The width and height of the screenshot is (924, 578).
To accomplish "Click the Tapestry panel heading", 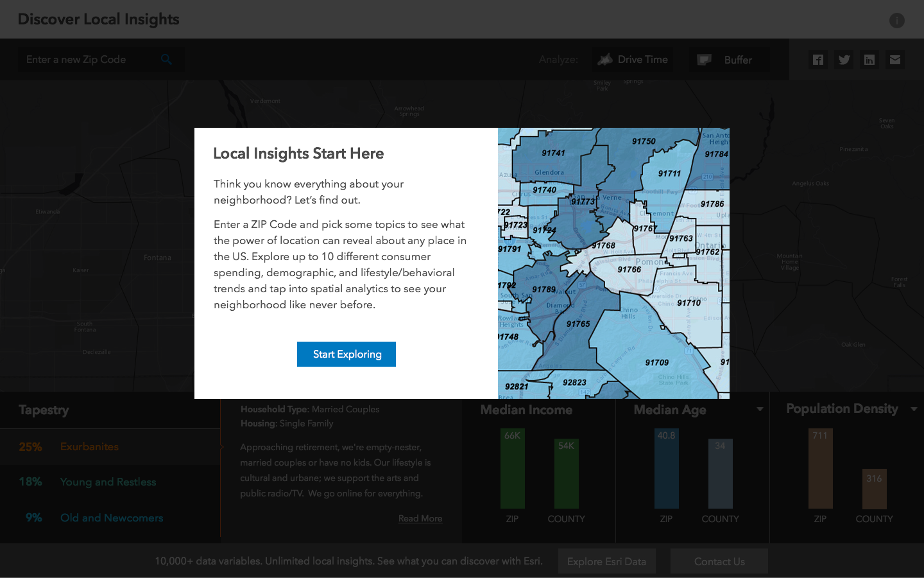I will [x=44, y=410].
